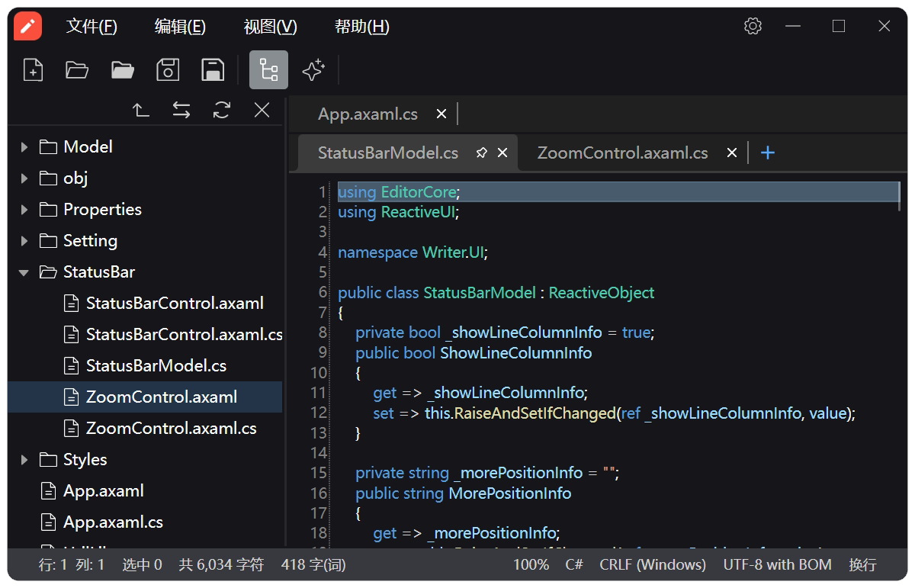The width and height of the screenshot is (915, 588).
Task: Open the 编辑(E) menu
Action: (x=180, y=27)
